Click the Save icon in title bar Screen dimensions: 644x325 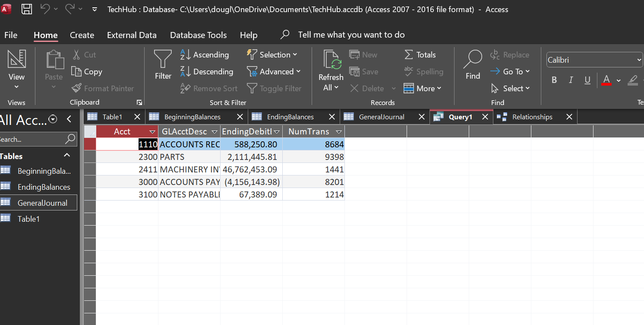[x=27, y=9]
